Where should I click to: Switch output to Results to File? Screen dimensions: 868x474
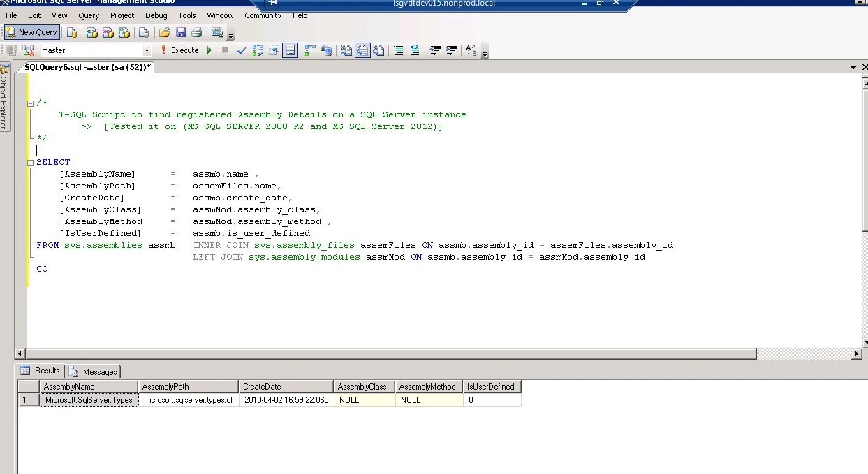tap(378, 50)
